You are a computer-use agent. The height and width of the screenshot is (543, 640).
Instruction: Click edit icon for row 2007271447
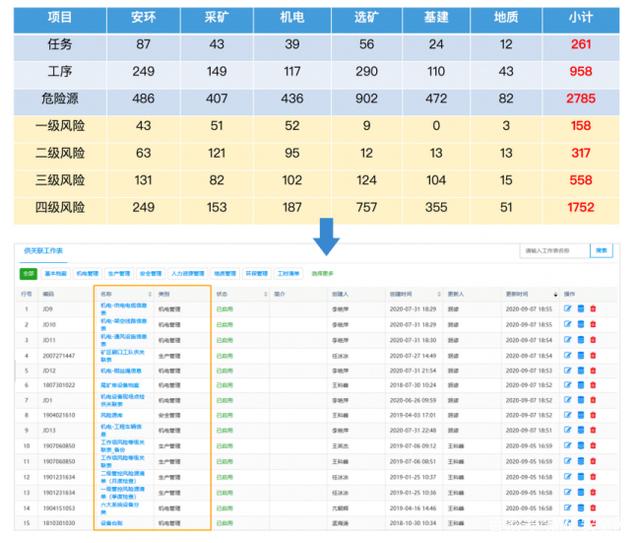(568, 355)
